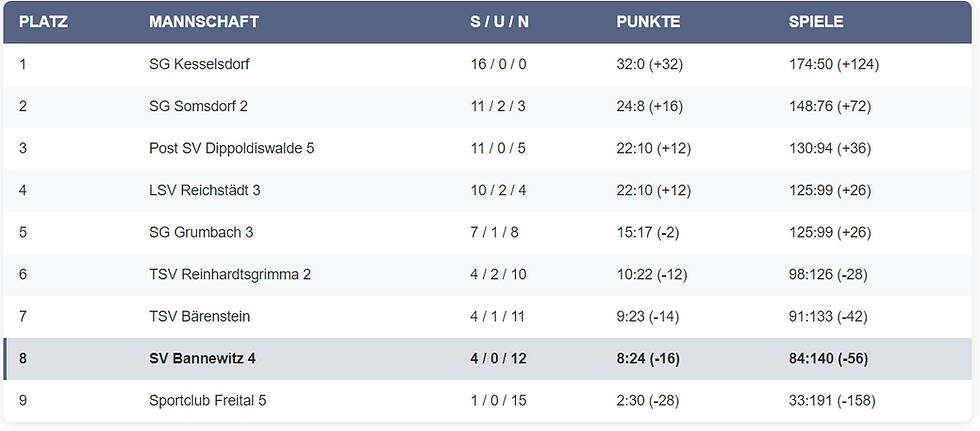Click the SPIELE column header

tap(816, 22)
